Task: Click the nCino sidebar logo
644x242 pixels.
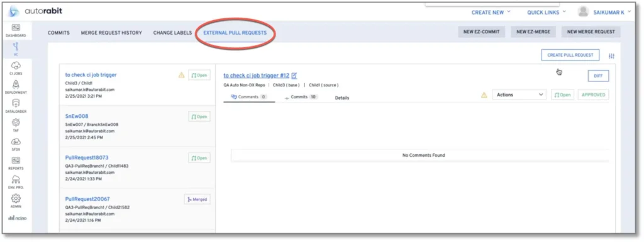Action: (17, 218)
